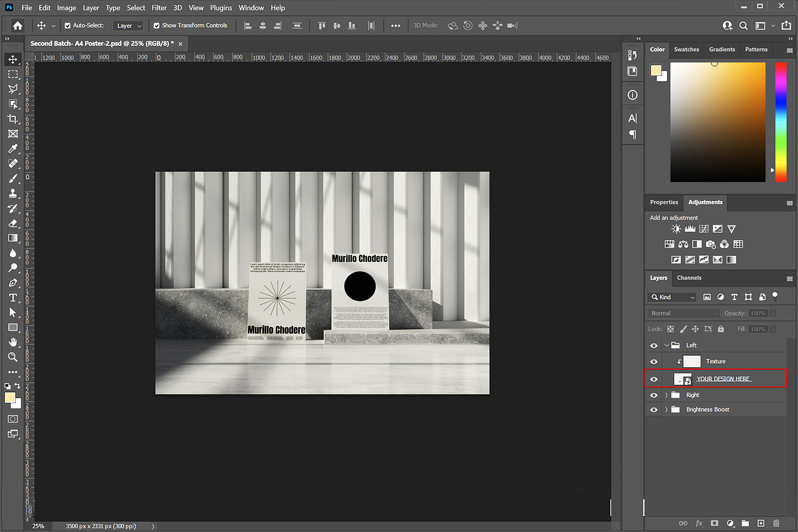
Task: Select the Crop tool
Action: (x=13, y=119)
